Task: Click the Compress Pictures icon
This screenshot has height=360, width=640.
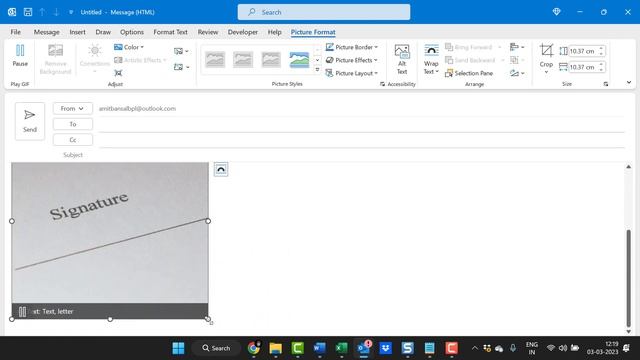Action: click(118, 73)
